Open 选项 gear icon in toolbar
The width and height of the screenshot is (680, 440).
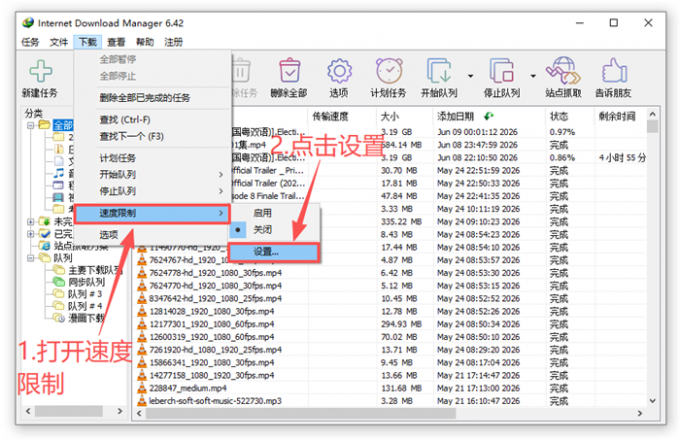click(339, 71)
